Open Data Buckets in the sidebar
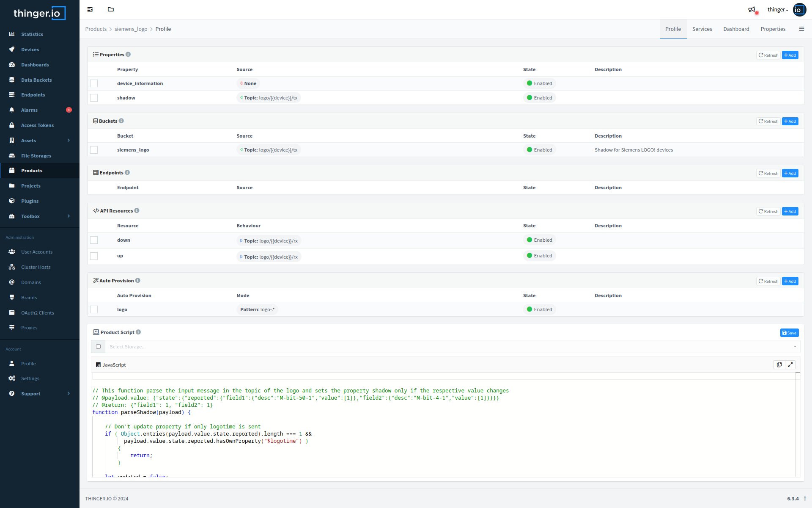This screenshot has height=508, width=812. 36,80
